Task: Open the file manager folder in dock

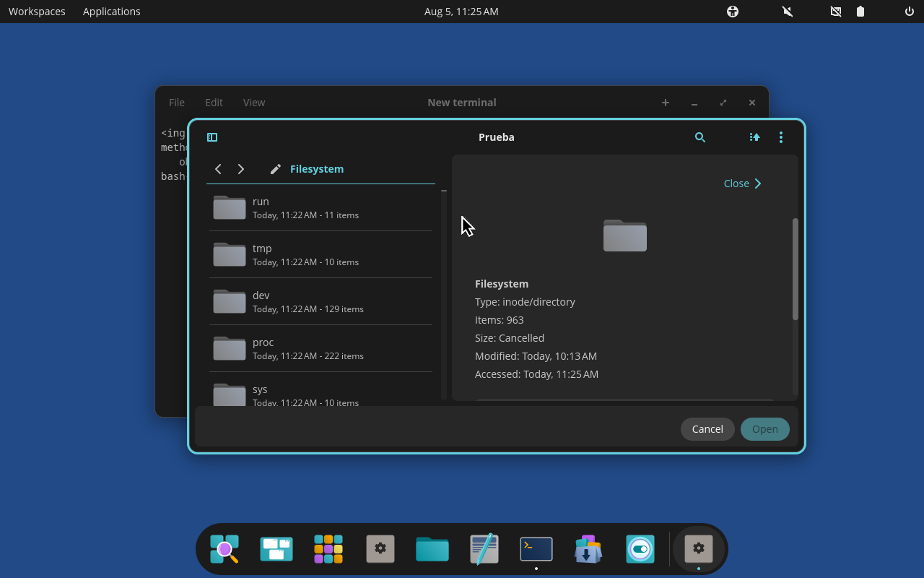Action: pyautogui.click(x=432, y=549)
